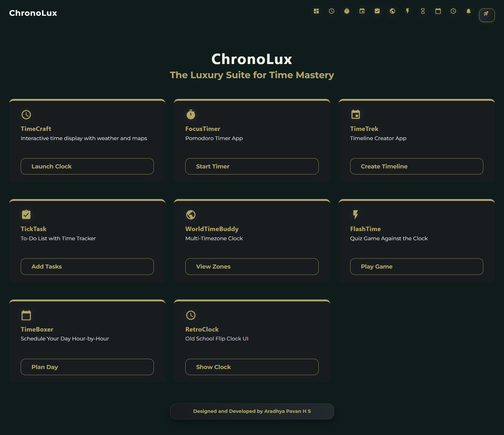The image size is (504, 435).
Task: Click the clipboard checkmark icon in navbar
Action: click(377, 11)
